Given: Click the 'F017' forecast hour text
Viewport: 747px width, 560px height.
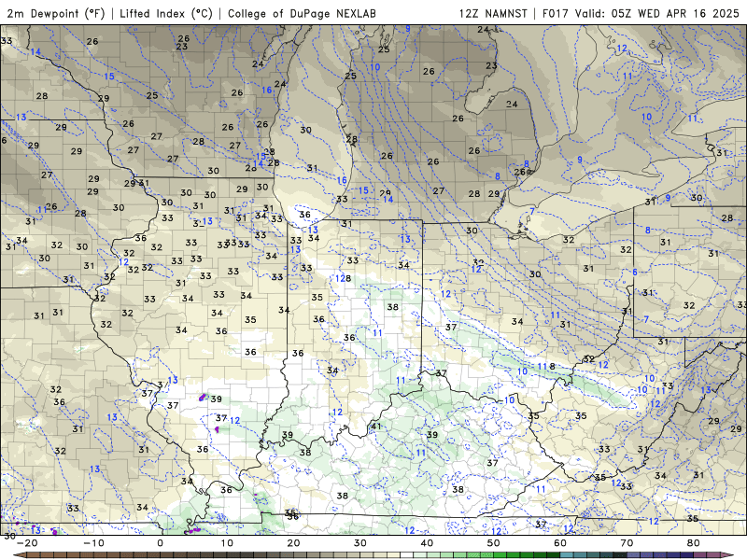Looking at the screenshot, I should [556, 13].
